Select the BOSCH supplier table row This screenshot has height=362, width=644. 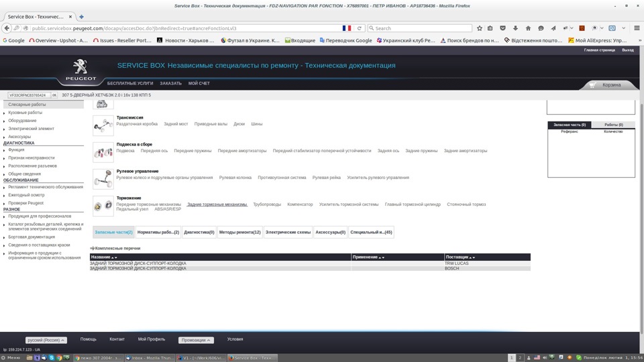pyautogui.click(x=310, y=268)
